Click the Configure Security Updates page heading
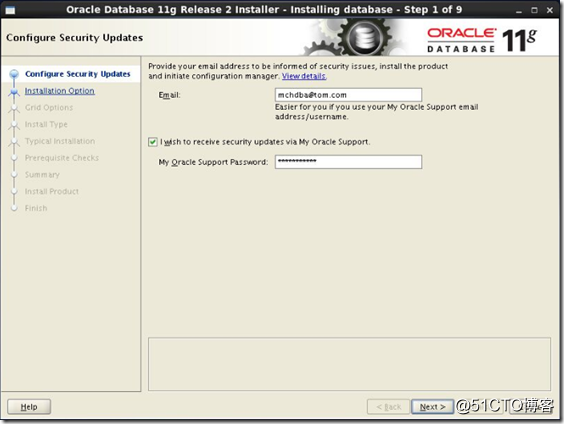The image size is (564, 424). click(74, 38)
